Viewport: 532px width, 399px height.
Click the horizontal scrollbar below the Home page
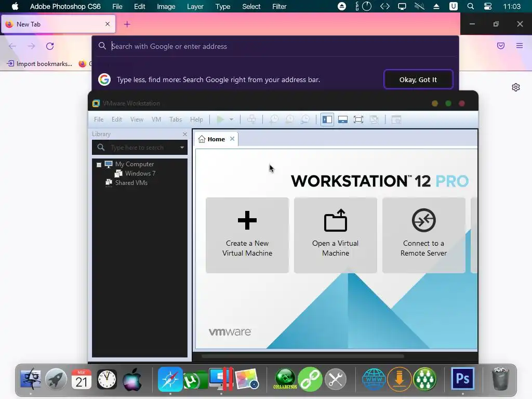[x=303, y=356]
